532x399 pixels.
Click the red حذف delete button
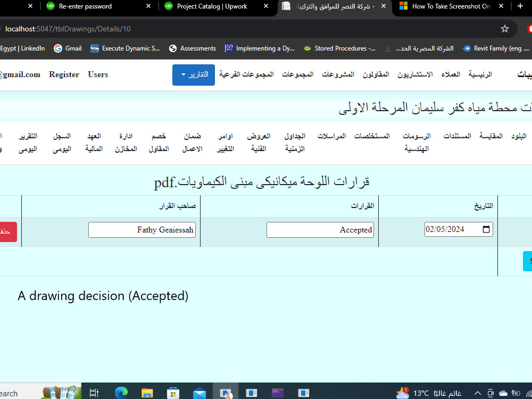(7, 232)
